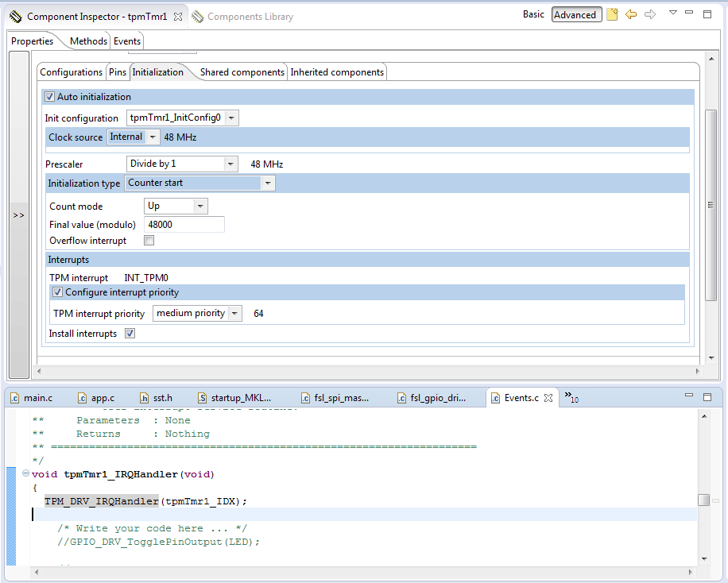Screen dimensions: 728x583
Task: Expand the side panel with >> button
Action: point(18,215)
